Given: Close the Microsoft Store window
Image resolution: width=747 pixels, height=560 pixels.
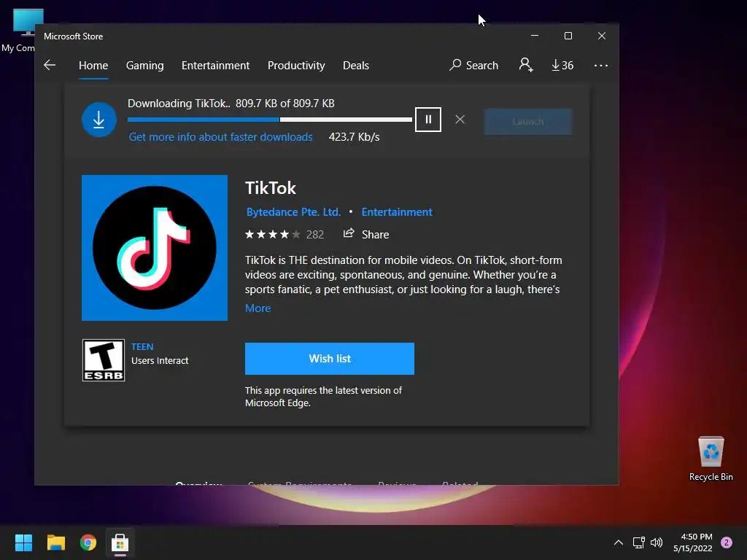Looking at the screenshot, I should (x=602, y=36).
